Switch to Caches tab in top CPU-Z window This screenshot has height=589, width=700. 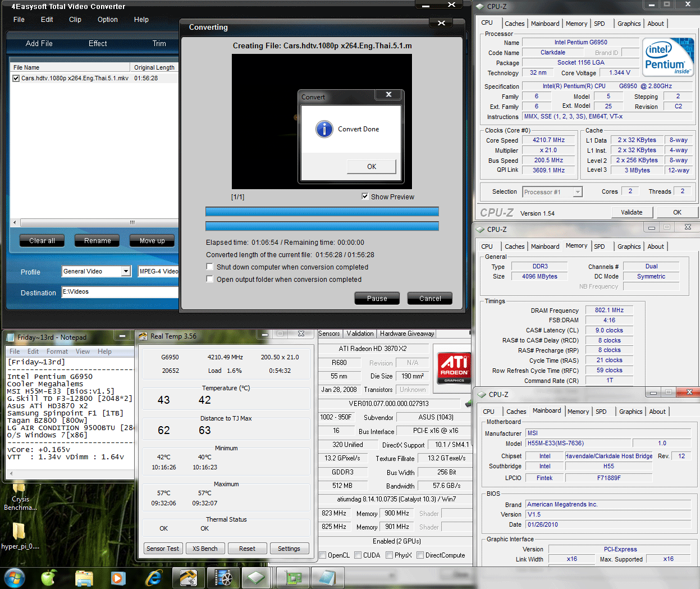515,24
